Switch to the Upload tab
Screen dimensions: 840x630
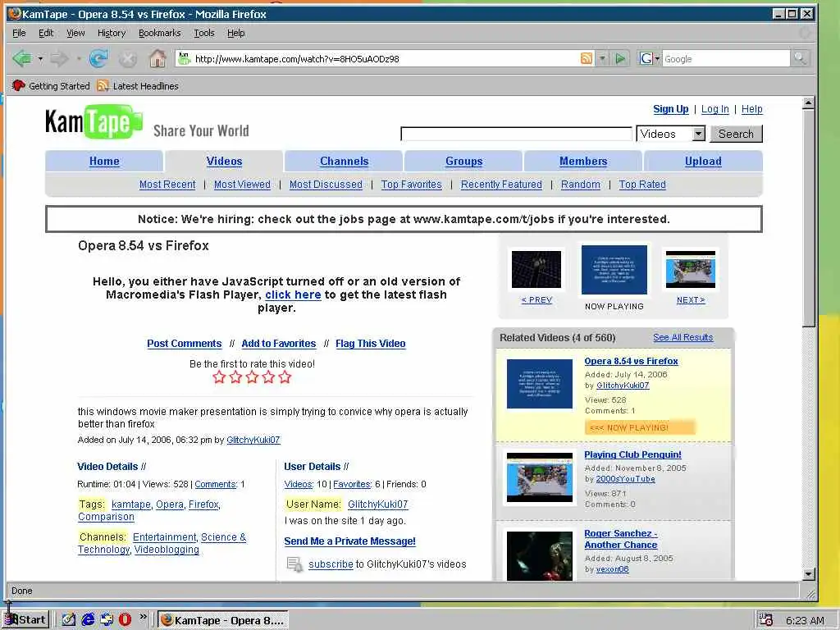click(x=703, y=162)
